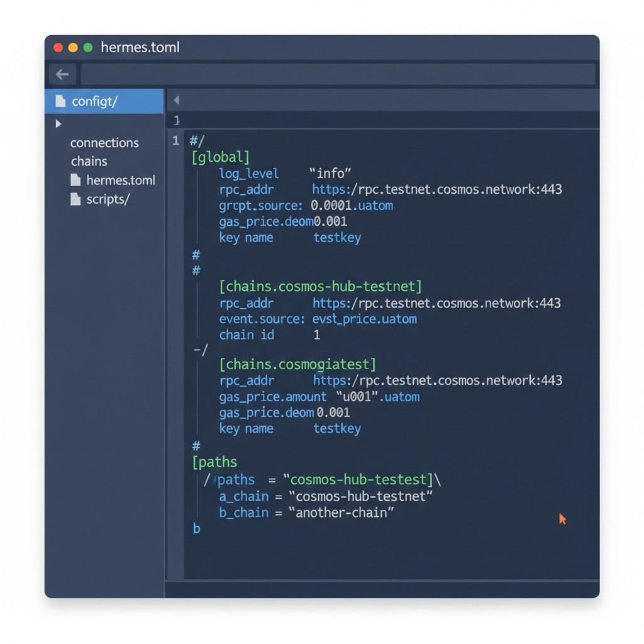This screenshot has width=644, height=644.
Task: Select the scripts/ entry in the sidebar
Action: click(x=110, y=199)
